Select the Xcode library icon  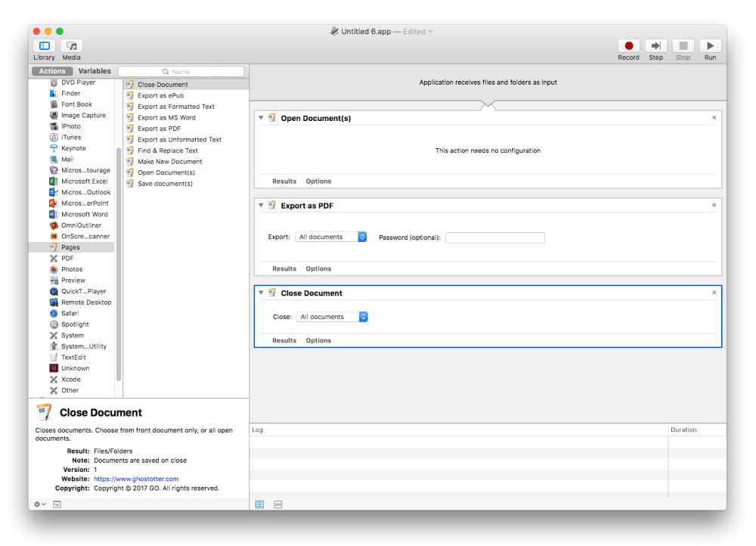54,380
